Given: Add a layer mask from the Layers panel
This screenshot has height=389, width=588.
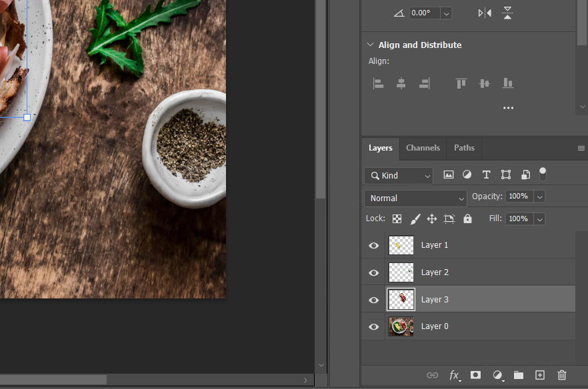Looking at the screenshot, I should [x=475, y=375].
